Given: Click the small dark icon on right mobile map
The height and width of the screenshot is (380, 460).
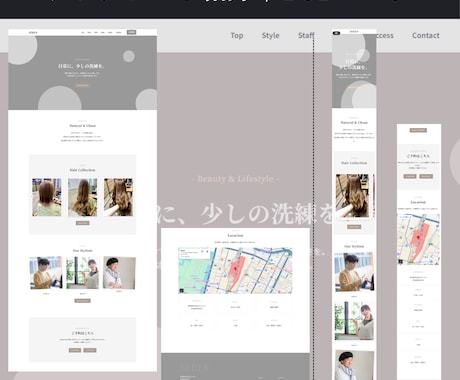Looking at the screenshot, I should 400,262.
